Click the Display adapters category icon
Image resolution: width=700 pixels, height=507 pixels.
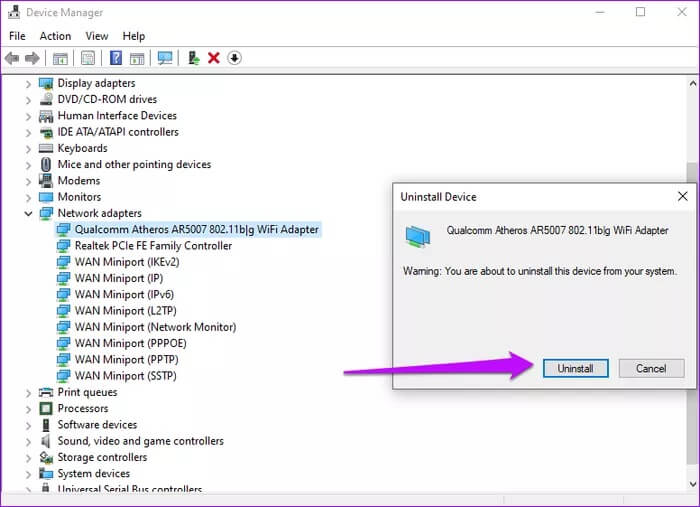tap(46, 83)
